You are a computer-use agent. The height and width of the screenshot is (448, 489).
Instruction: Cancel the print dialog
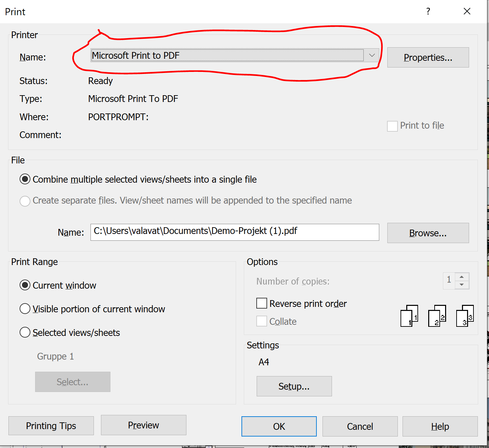(x=360, y=426)
